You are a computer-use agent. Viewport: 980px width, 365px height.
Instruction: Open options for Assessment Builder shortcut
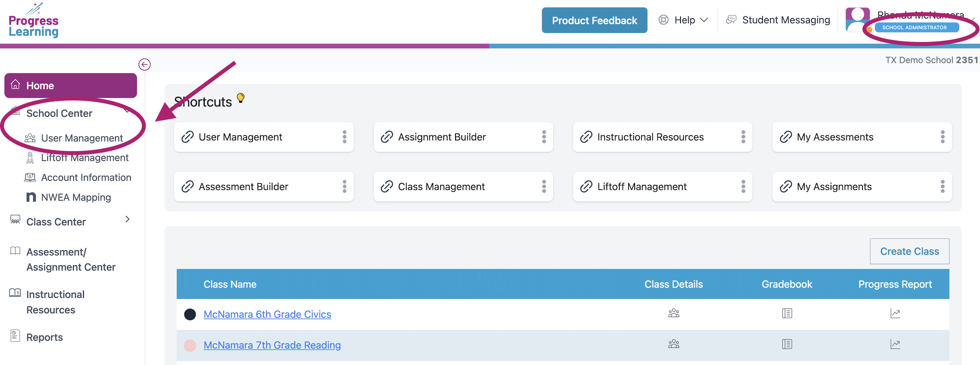pos(345,186)
